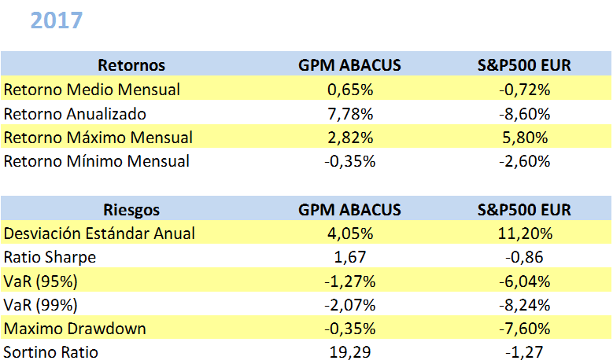Image resolution: width=613 pixels, height=364 pixels.
Task: Click S&P500 EUR header in Riesgos section
Action: [524, 210]
